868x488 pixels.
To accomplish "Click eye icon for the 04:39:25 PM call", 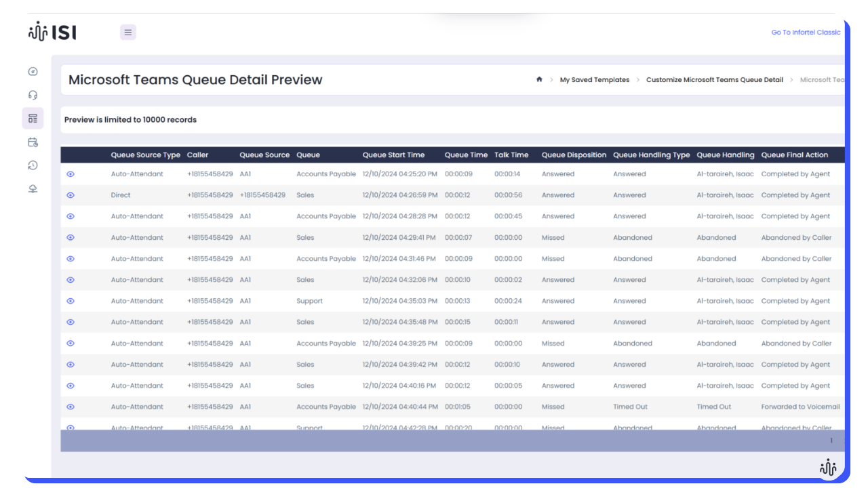I will pyautogui.click(x=71, y=344).
